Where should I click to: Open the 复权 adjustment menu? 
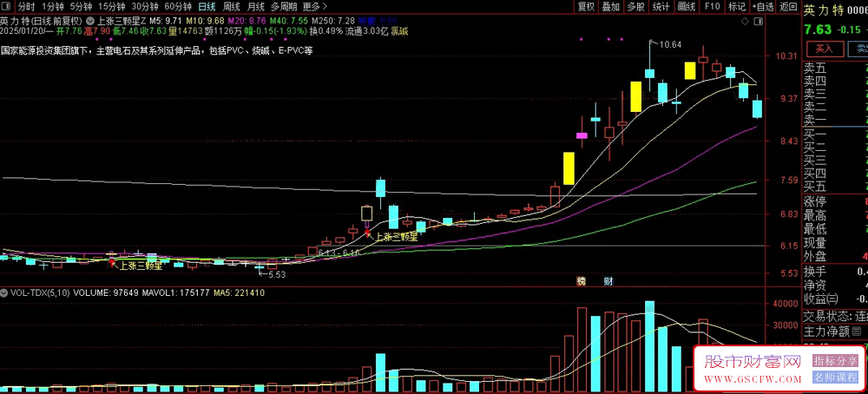click(x=586, y=7)
